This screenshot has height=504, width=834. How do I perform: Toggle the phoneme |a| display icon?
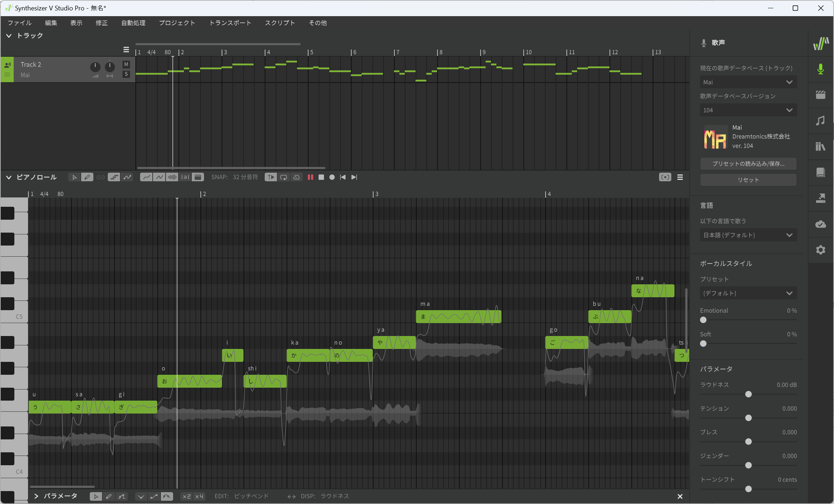tap(185, 177)
